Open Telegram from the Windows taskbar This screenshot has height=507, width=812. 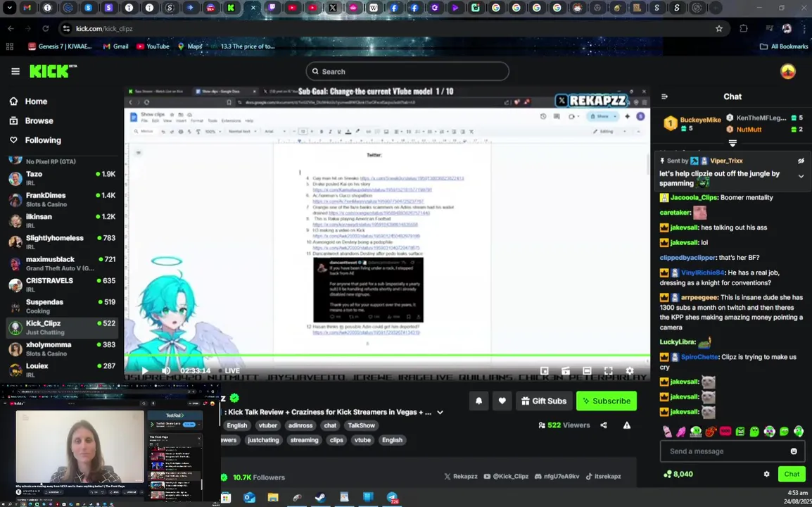pos(392,498)
